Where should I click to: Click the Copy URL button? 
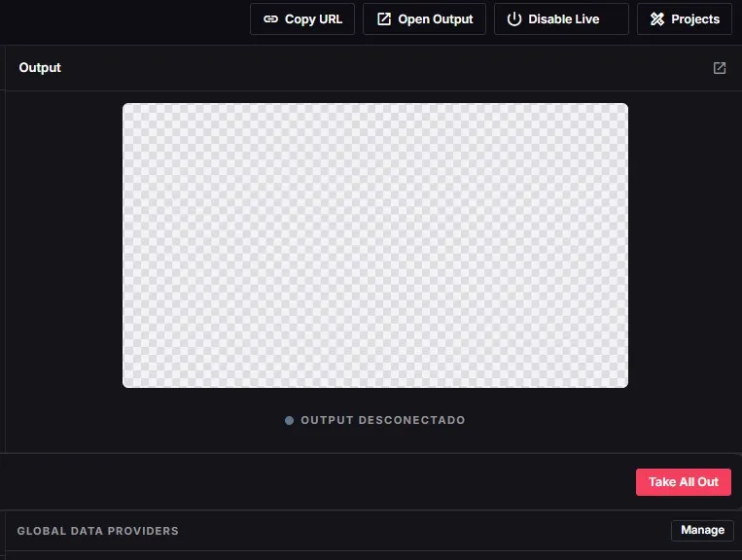point(301,18)
